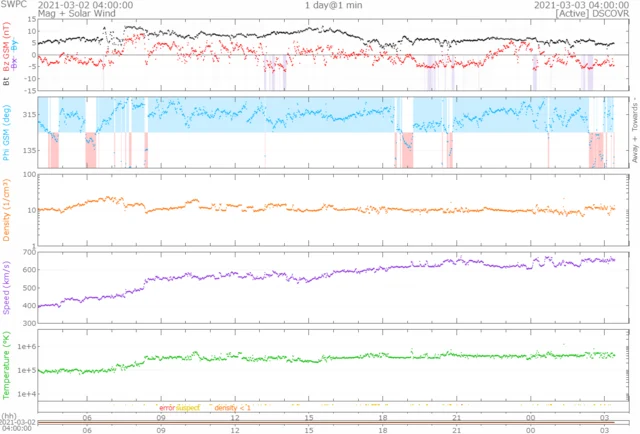
Task: Click the suspect legend entry
Action: pos(189,408)
